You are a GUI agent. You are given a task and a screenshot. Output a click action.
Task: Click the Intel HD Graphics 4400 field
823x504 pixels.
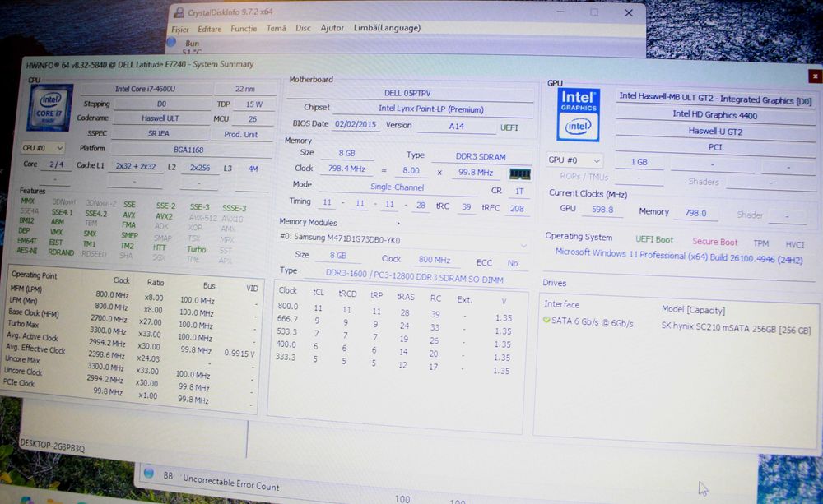[x=715, y=114]
